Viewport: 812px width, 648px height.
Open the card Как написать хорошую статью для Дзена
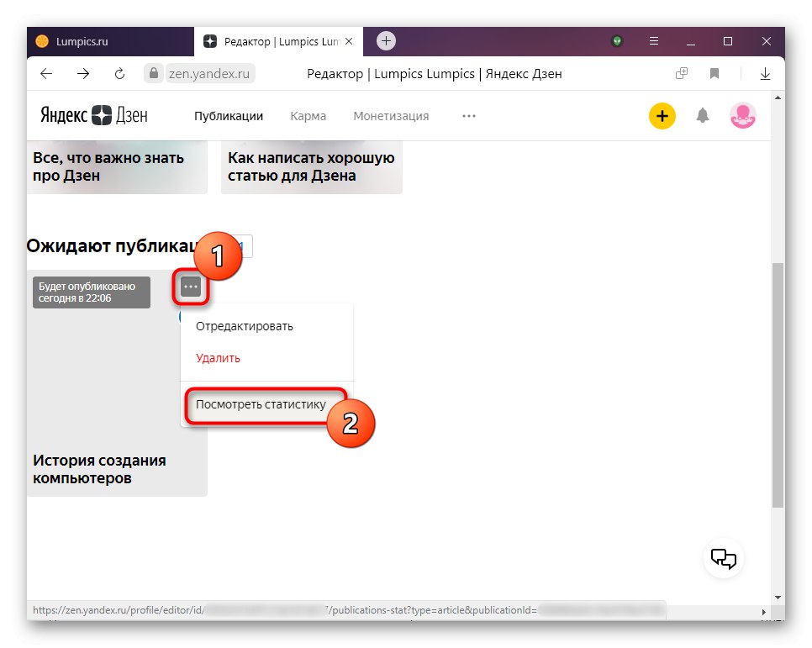tap(312, 167)
